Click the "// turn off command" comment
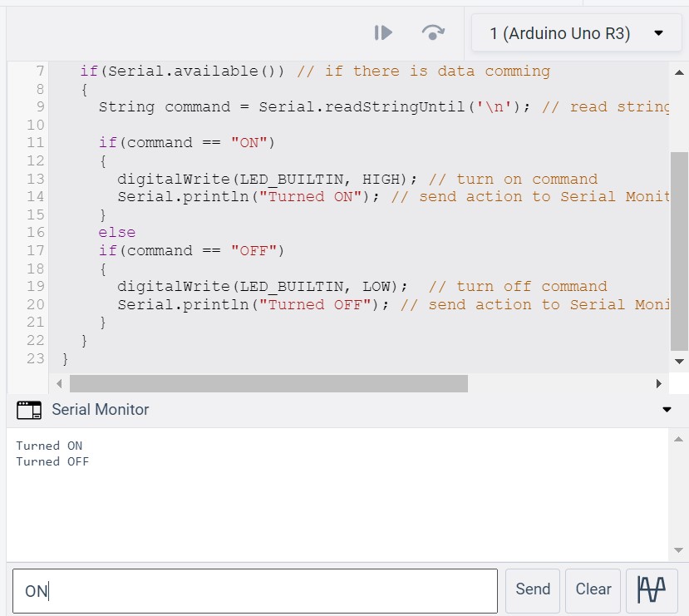The image size is (689, 616). 518,287
